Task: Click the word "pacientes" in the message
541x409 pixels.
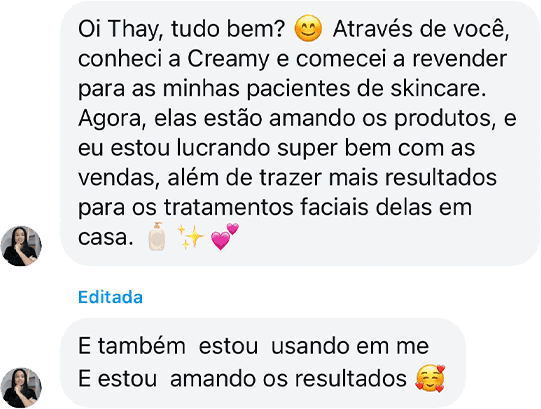Action: (298, 89)
